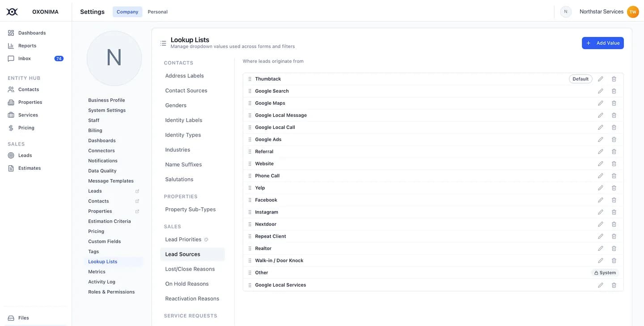The image size is (644, 326).
Task: Select the Repeat Client row text
Action: click(271, 236)
